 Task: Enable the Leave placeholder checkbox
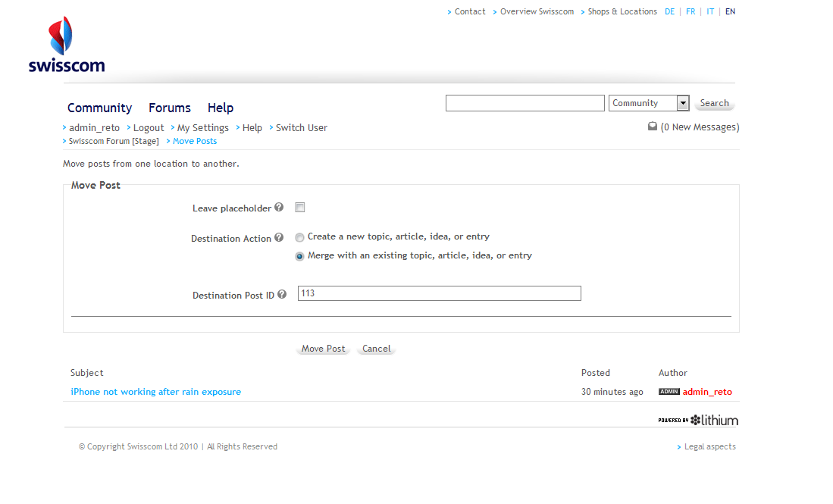(300, 208)
